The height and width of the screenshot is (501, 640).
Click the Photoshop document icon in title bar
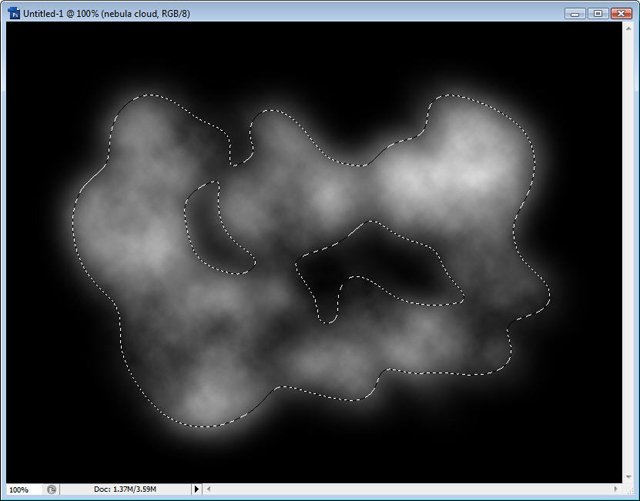click(x=14, y=13)
